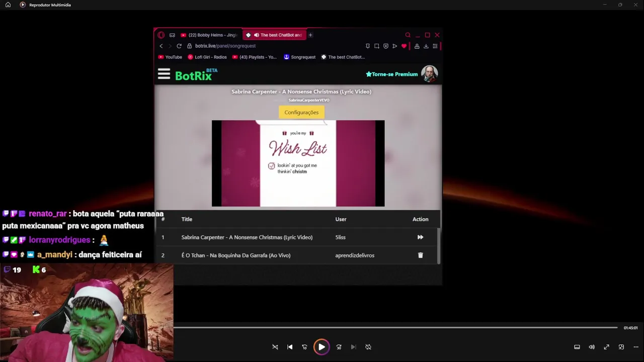Open the browser profile account icon

tap(417, 46)
